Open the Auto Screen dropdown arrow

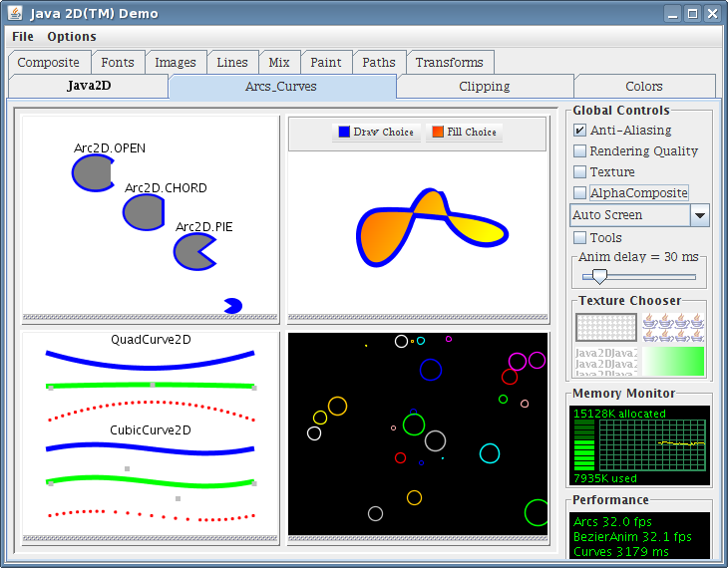point(700,215)
